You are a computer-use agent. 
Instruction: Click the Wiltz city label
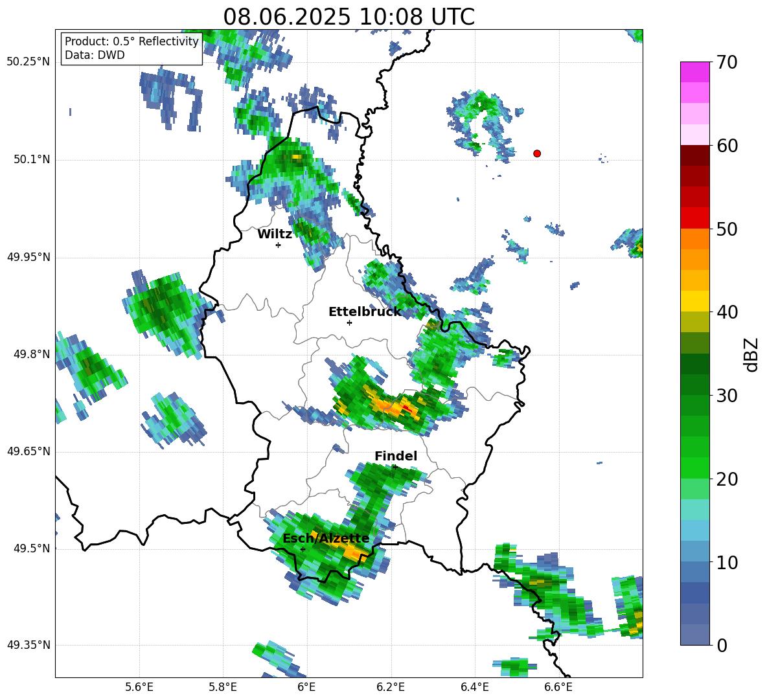[275, 234]
